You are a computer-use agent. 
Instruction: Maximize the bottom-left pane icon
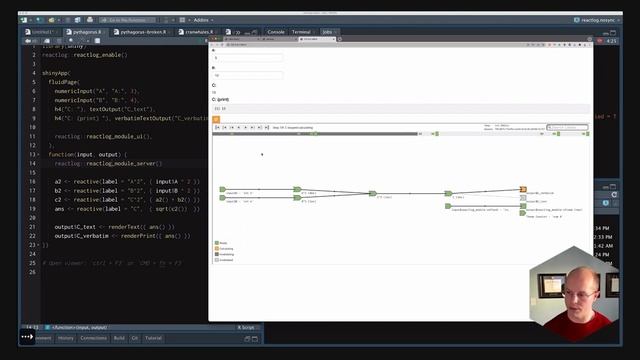[255, 339]
